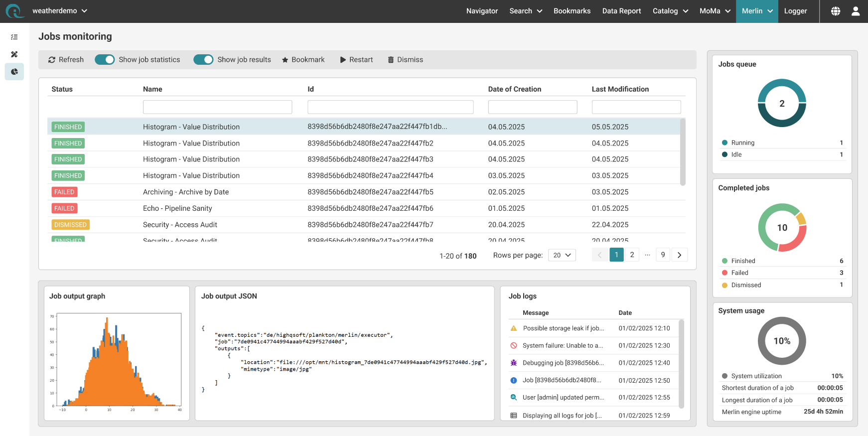This screenshot has width=868, height=436.
Task: Open the Navigator menu item
Action: coord(482,11)
